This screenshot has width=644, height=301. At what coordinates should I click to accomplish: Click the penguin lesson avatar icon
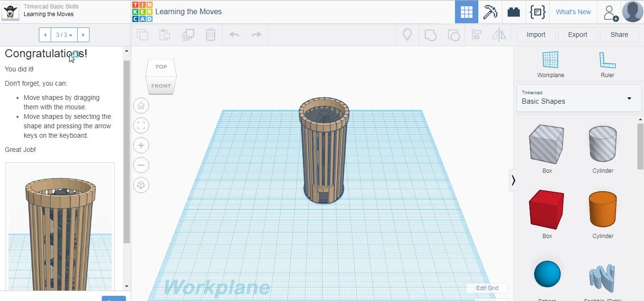(10, 12)
